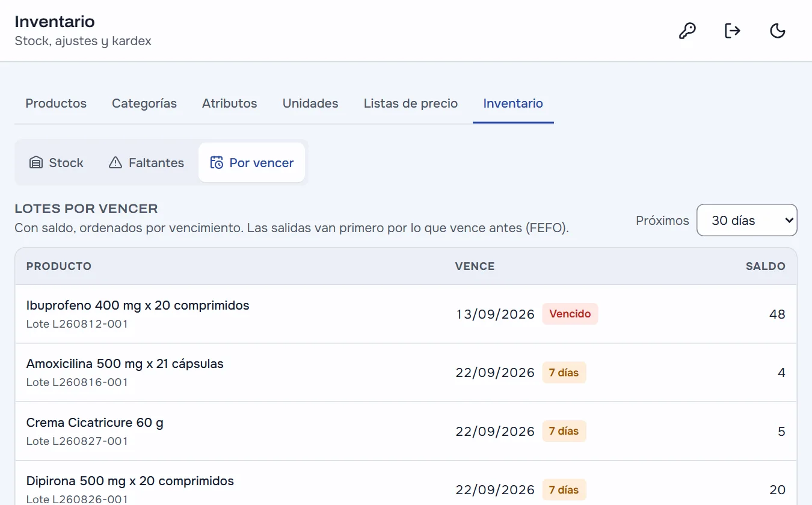Select the Inventario tab

(513, 103)
